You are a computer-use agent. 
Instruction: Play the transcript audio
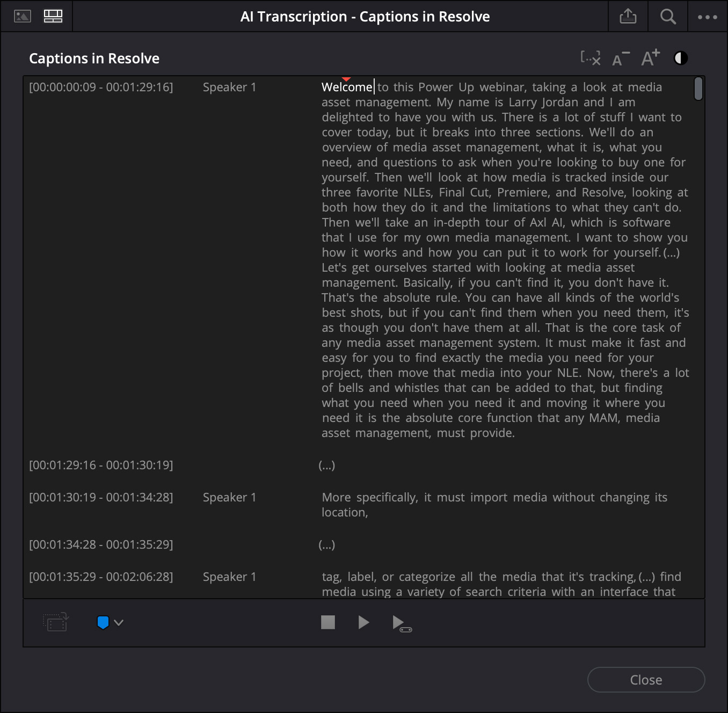pyautogui.click(x=363, y=622)
